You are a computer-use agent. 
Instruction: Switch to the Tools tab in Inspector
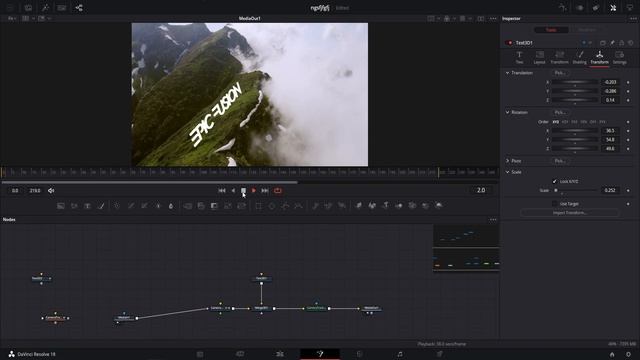(x=551, y=30)
